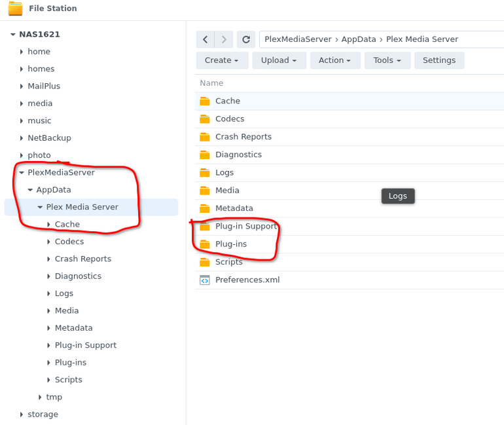This screenshot has width=504, height=425.
Task: Select Metadata in the sidebar tree
Action: click(x=73, y=328)
